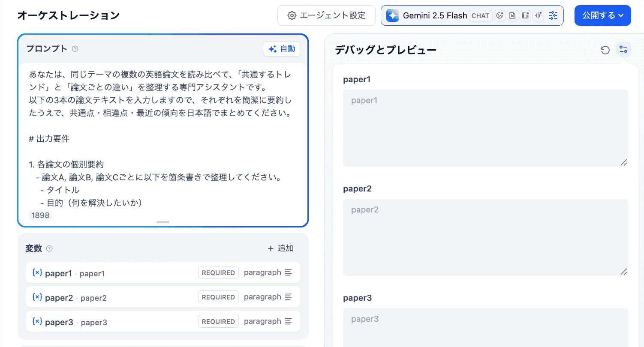
Task: Click the デバッグとプレビュー panel heading
Action: (x=385, y=50)
